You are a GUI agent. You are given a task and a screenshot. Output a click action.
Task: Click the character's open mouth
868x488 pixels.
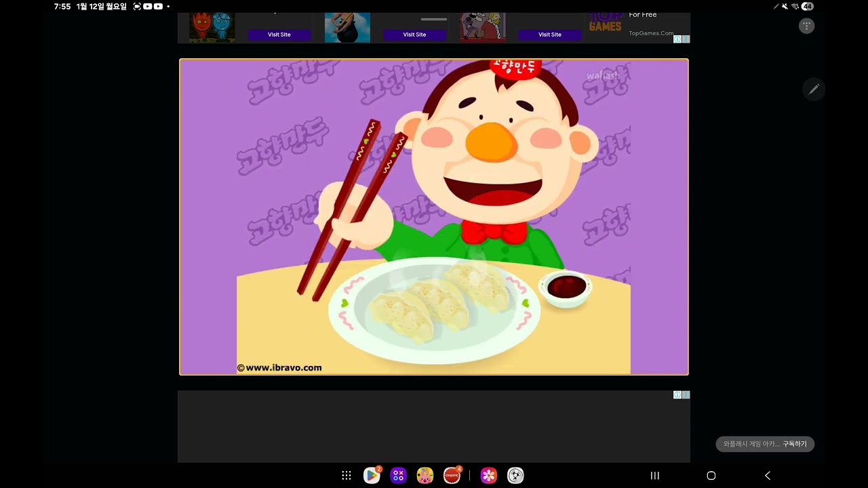493,190
